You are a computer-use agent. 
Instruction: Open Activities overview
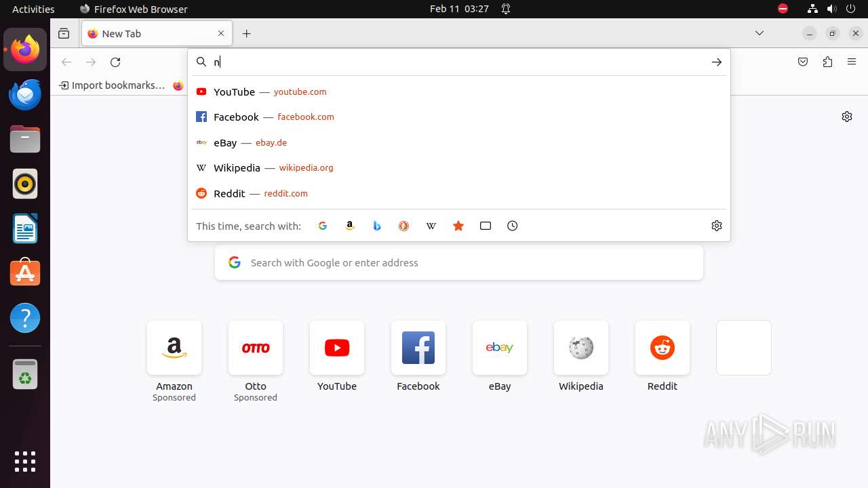(33, 9)
